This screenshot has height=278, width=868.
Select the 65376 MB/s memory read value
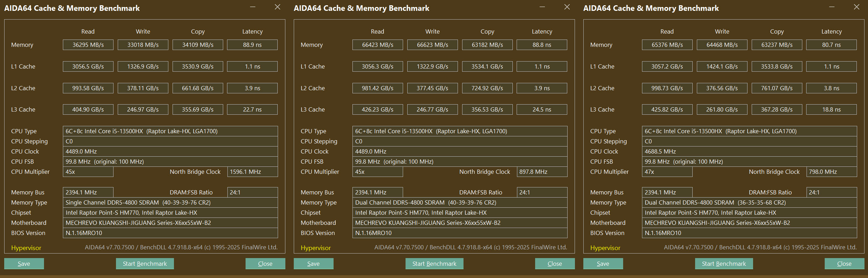(667, 45)
